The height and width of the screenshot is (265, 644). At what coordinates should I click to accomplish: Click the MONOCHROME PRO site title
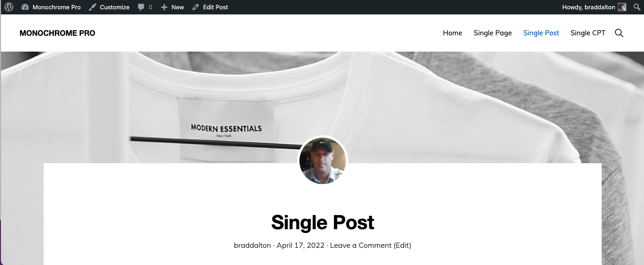coord(57,33)
